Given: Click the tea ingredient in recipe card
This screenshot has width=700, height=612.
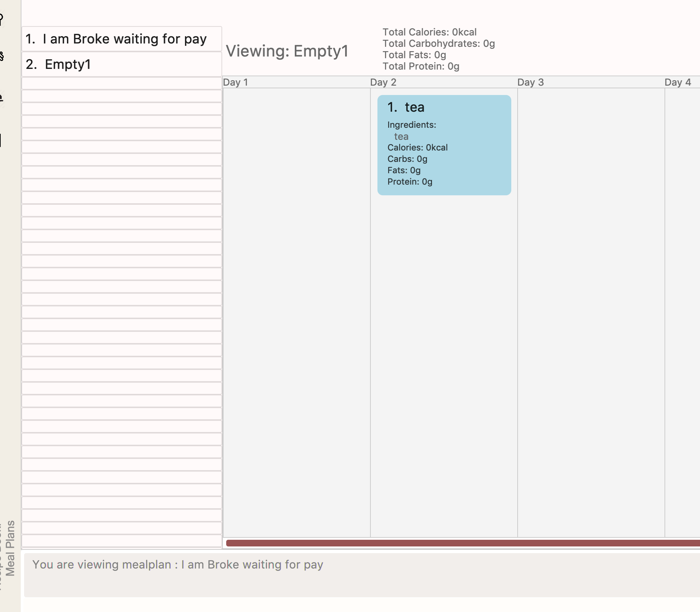Looking at the screenshot, I should tap(401, 136).
